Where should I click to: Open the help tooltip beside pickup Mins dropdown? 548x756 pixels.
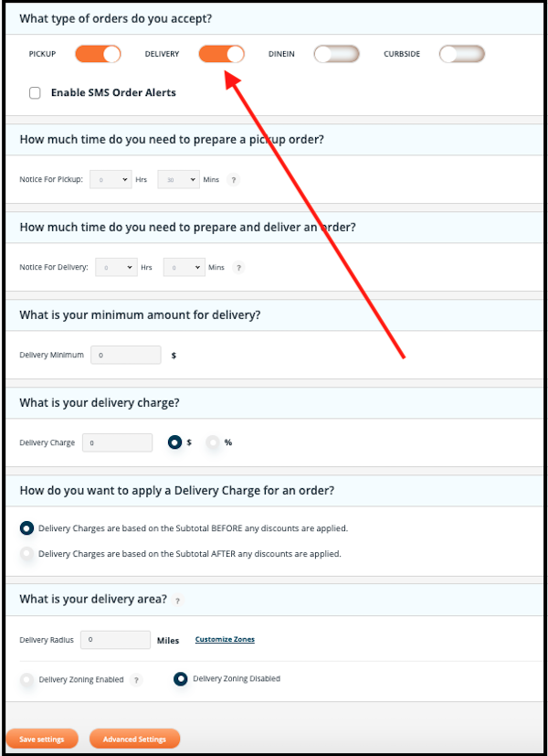(234, 179)
